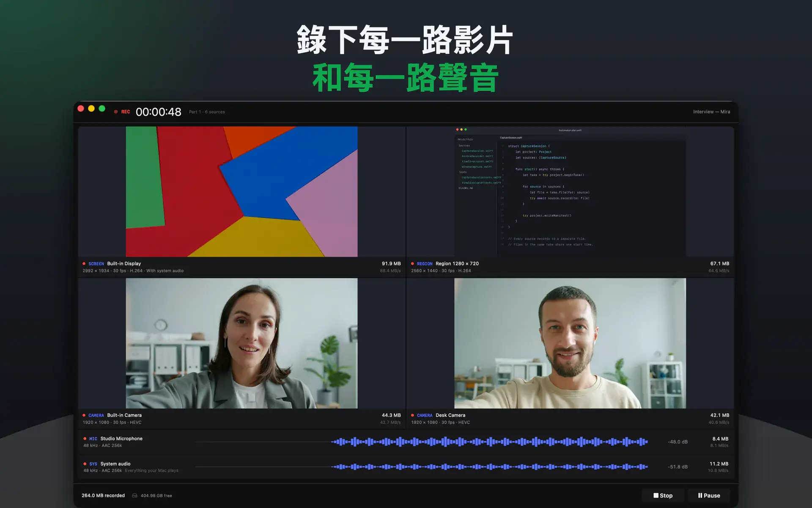The width and height of the screenshot is (812, 508).
Task: Click the '2560 × 1440 · 30 fps · H.264' details
Action: pos(441,271)
